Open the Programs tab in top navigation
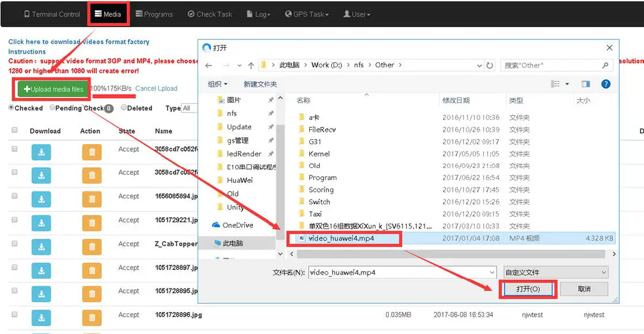The width and height of the screenshot is (644, 334). tap(154, 14)
